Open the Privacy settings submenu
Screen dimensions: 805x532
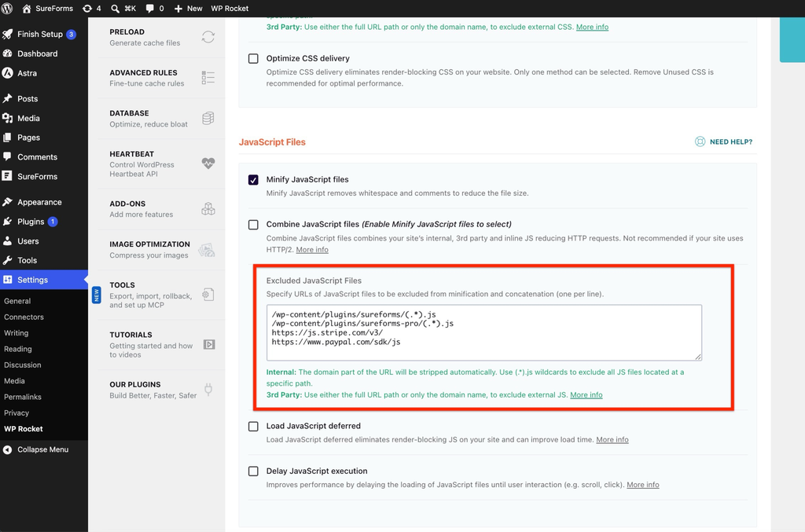pyautogui.click(x=17, y=413)
